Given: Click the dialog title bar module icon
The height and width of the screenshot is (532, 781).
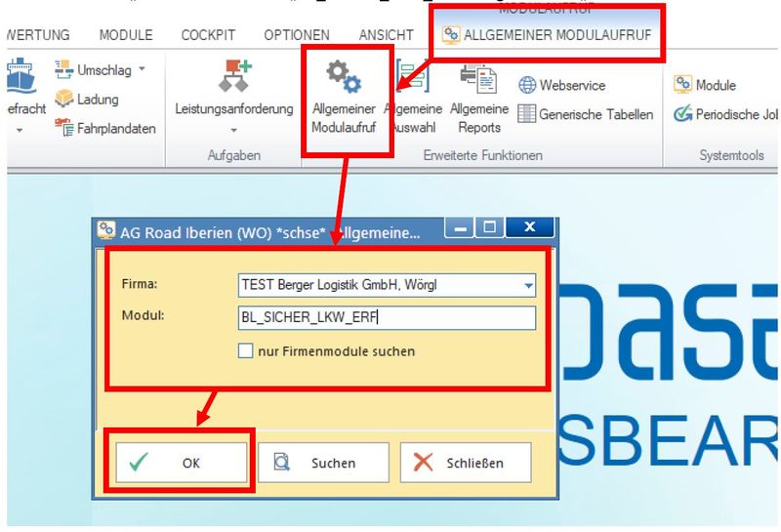Looking at the screenshot, I should pos(106,230).
